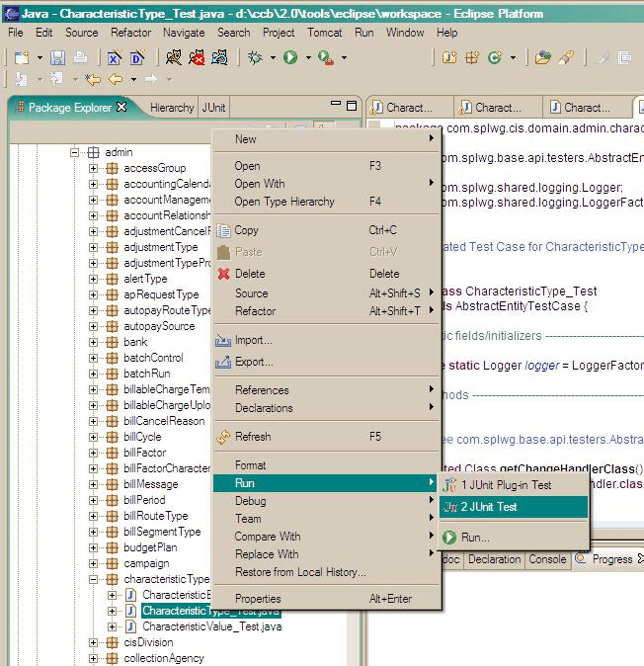Click the Minimize Package Explorer view icon
Viewport: 644px width, 666px height.
336,103
